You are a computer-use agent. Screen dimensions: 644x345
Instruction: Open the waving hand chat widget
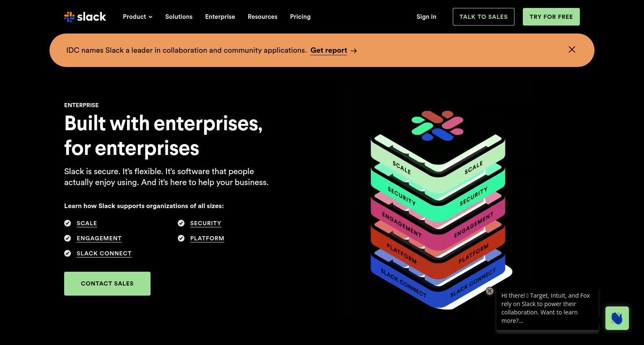coord(617,318)
